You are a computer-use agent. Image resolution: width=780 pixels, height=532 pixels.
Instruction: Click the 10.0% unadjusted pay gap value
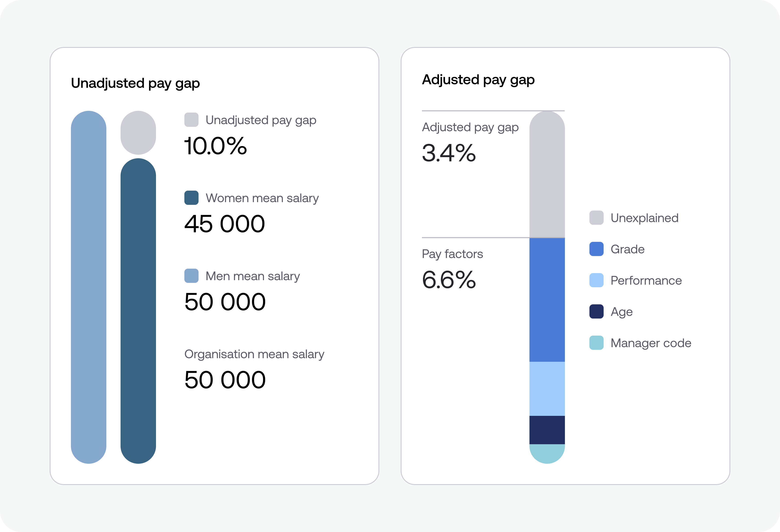tap(215, 146)
